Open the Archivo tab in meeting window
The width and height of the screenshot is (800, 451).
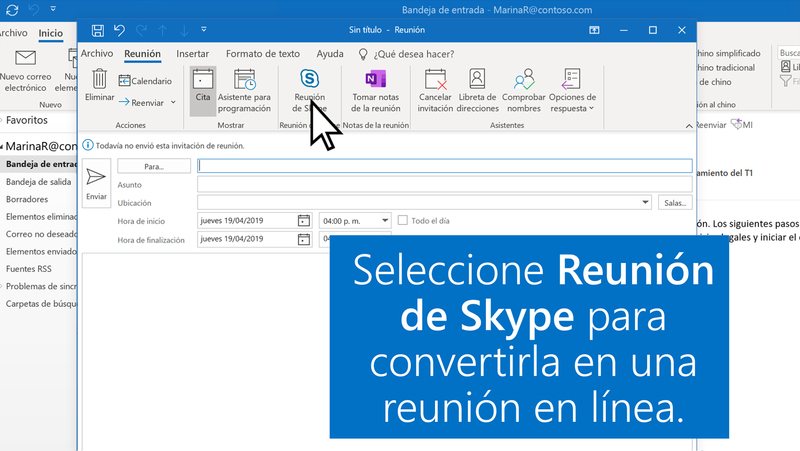(97, 54)
